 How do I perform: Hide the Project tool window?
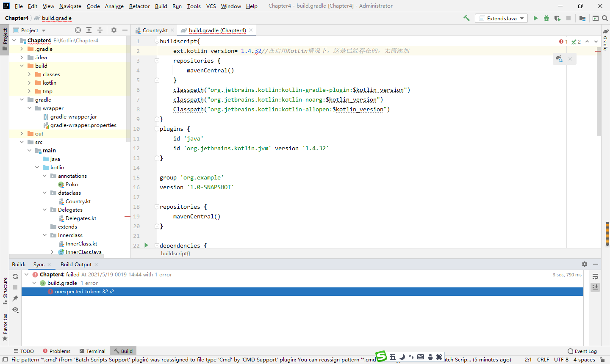coord(125,30)
